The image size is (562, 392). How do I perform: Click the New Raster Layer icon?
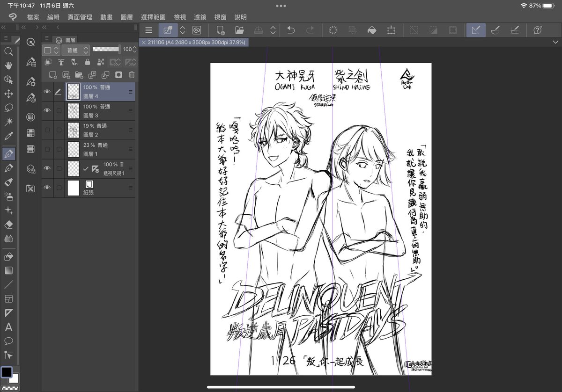tap(53, 75)
